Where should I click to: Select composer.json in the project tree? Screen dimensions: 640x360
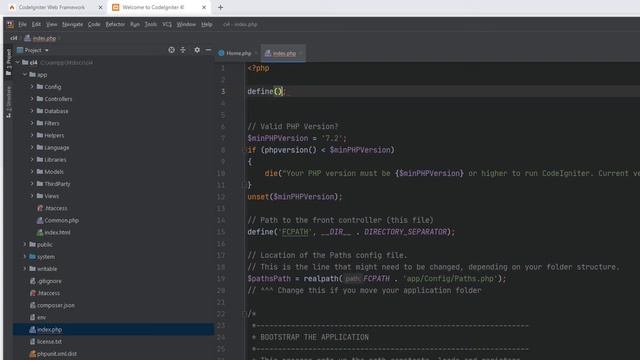56,305
